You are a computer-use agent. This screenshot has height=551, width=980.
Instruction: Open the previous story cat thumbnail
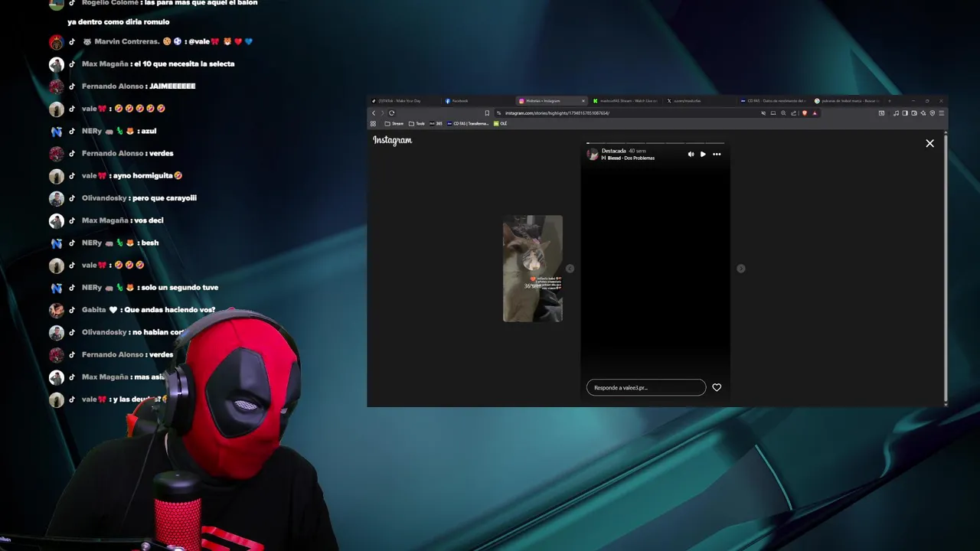coord(532,268)
